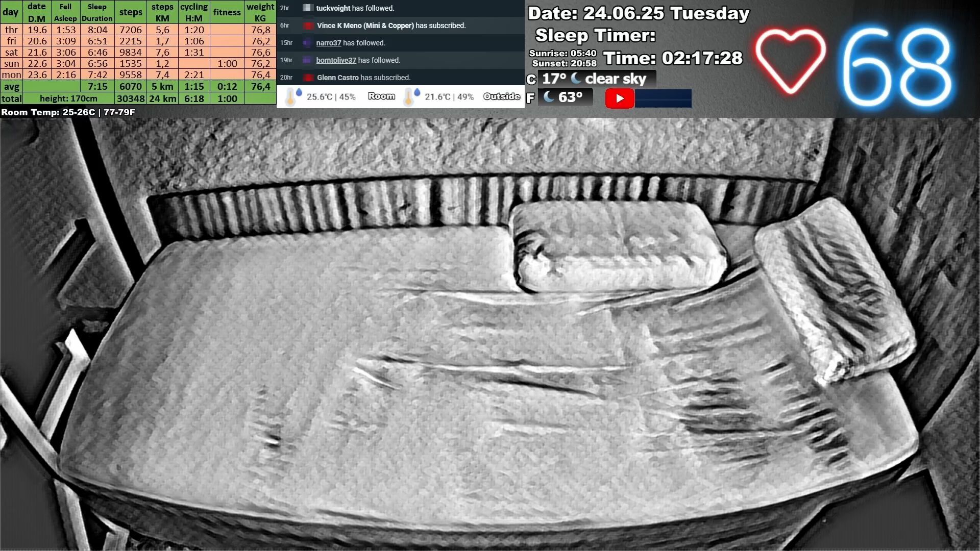
Task: Click the 6070 average steps cell
Action: coord(131,87)
